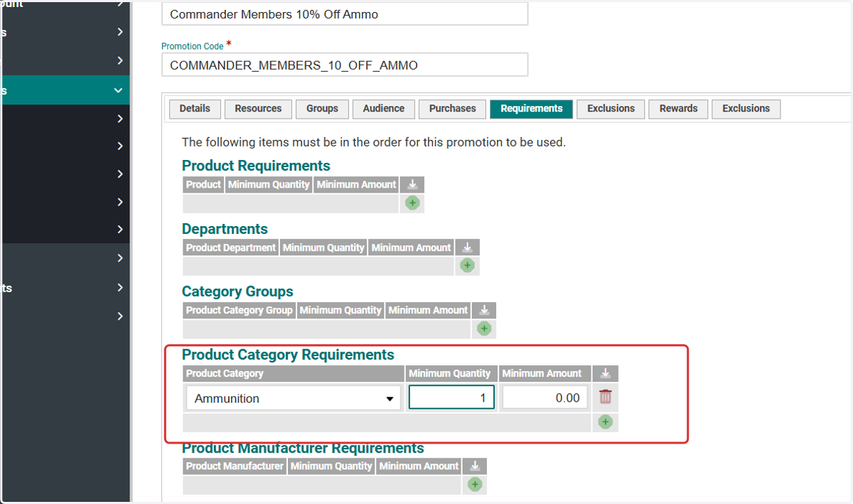The width and height of the screenshot is (853, 504).
Task: Delete the Ammunition category requirement row
Action: coord(606,397)
